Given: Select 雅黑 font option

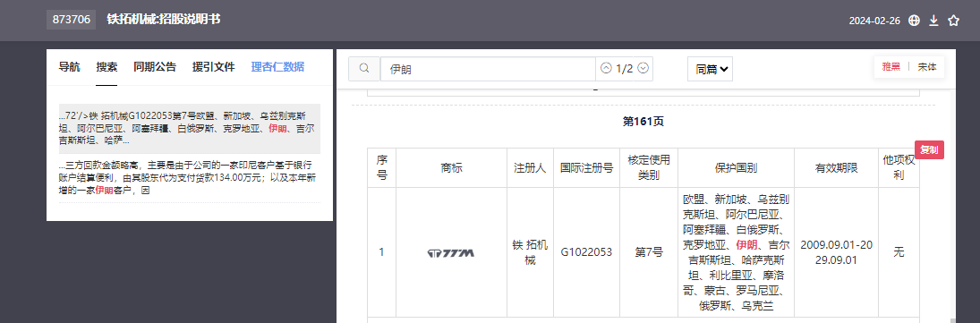Looking at the screenshot, I should coord(891,67).
